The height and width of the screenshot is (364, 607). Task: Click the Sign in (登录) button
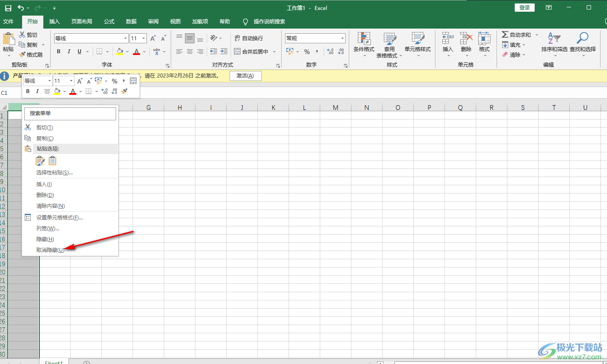(x=525, y=8)
